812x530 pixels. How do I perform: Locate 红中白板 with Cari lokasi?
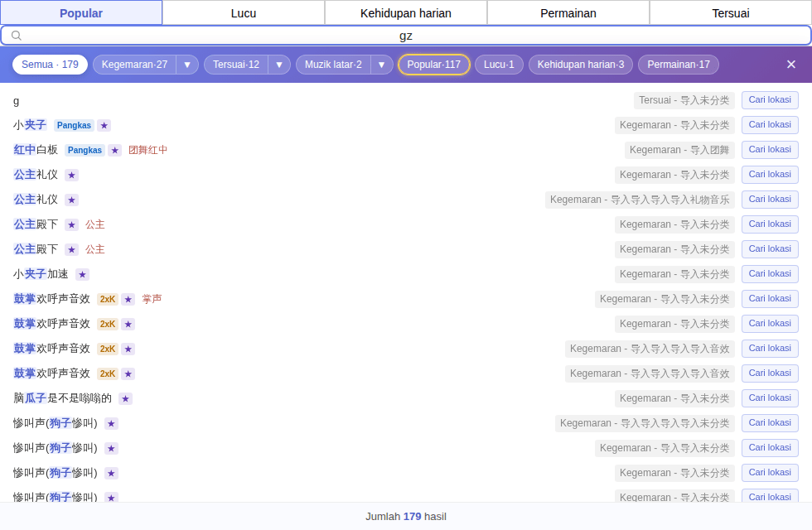click(770, 150)
